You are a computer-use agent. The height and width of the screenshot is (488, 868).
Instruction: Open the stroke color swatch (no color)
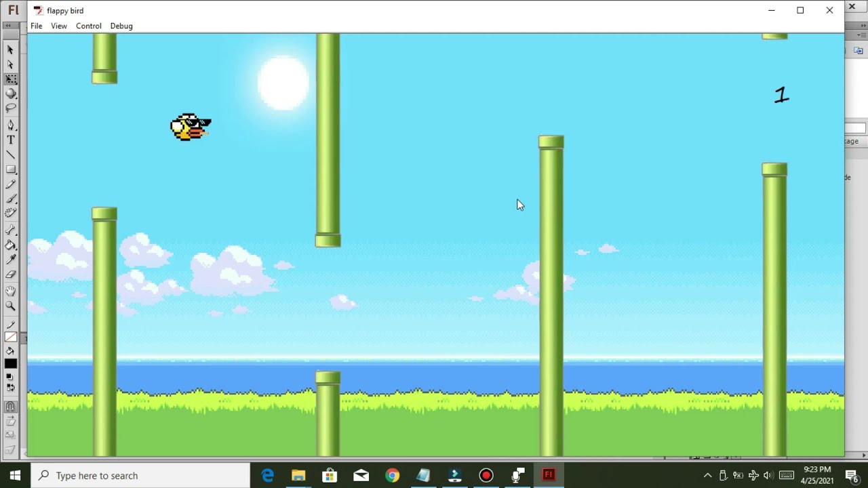[x=10, y=337]
